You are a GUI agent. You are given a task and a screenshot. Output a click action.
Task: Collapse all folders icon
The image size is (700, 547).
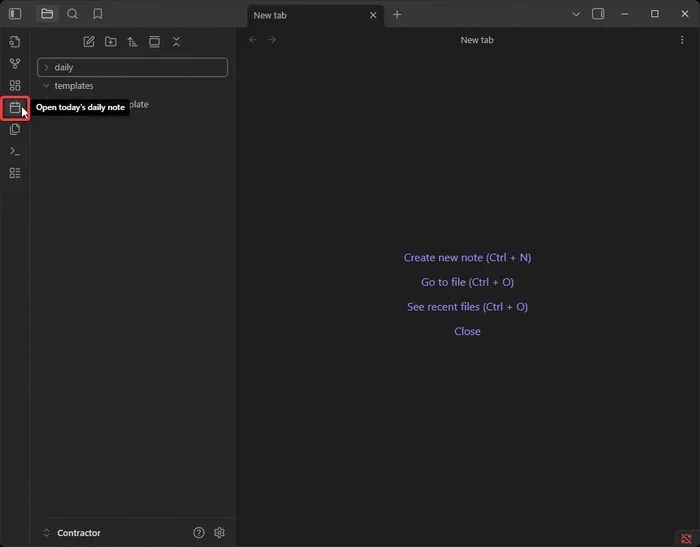[x=176, y=42]
